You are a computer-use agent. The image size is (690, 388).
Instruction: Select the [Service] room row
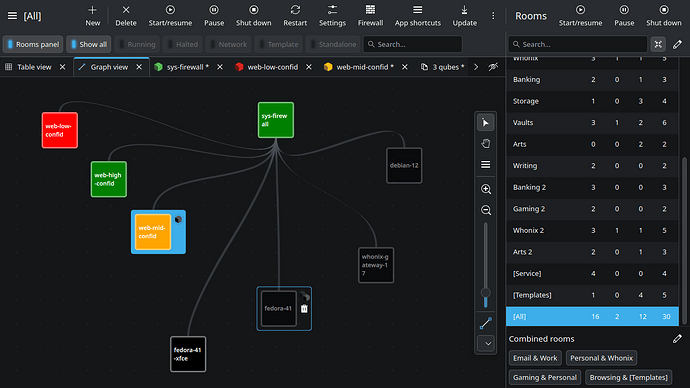tap(592, 274)
